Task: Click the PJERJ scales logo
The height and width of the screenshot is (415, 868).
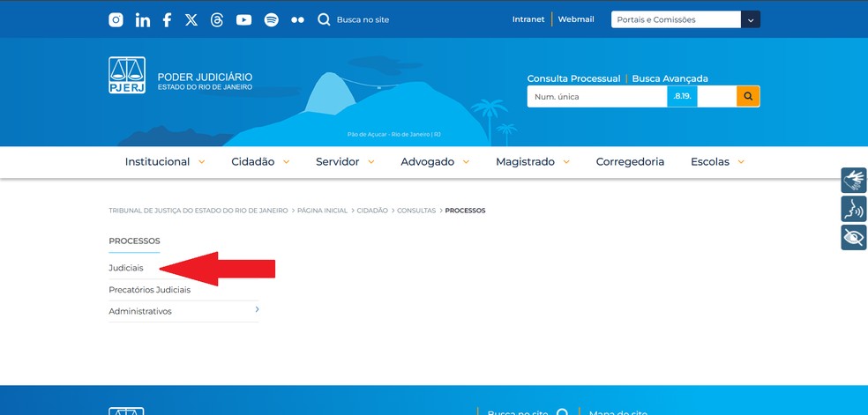Action: (x=127, y=75)
